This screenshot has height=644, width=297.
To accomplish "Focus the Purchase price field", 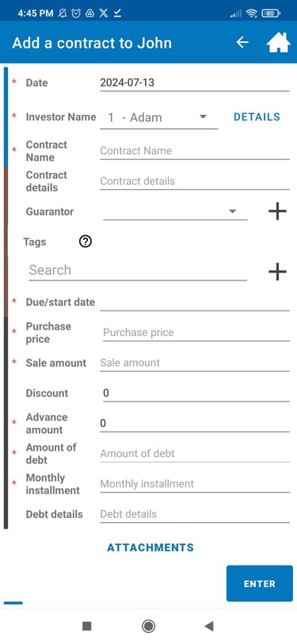I will click(196, 333).
